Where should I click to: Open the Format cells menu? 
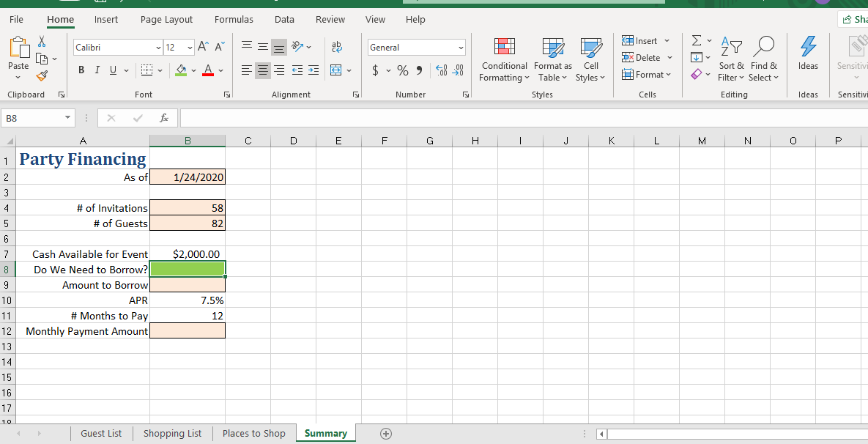646,74
